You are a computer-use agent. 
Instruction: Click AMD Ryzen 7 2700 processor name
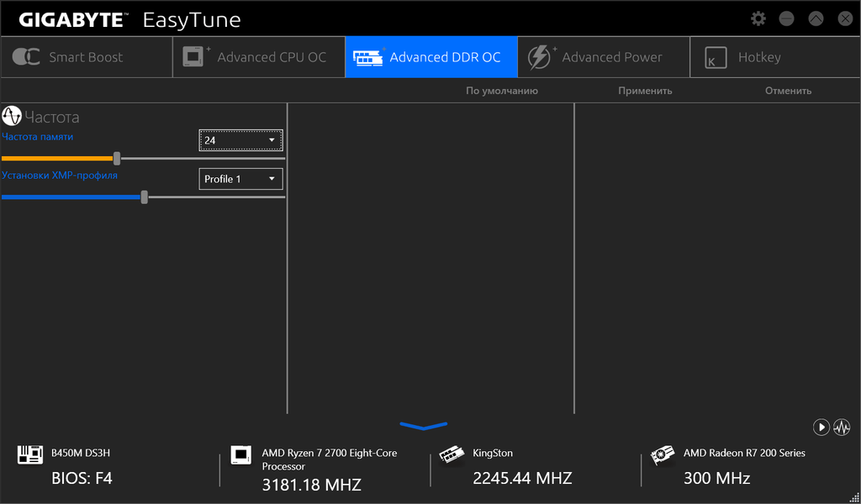click(x=330, y=459)
